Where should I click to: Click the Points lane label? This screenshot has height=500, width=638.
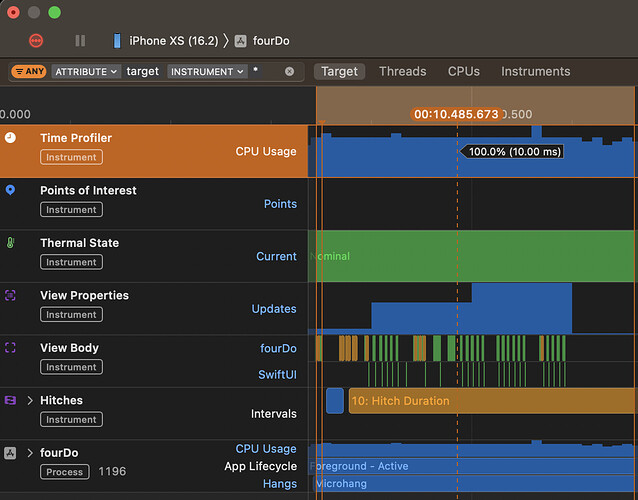pyautogui.click(x=280, y=204)
